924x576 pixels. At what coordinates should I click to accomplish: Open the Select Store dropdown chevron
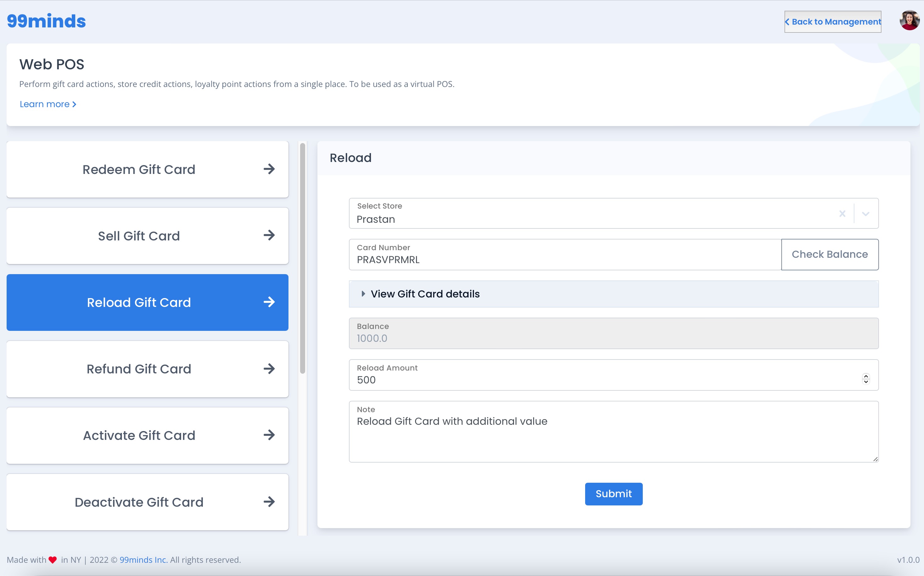[865, 214]
